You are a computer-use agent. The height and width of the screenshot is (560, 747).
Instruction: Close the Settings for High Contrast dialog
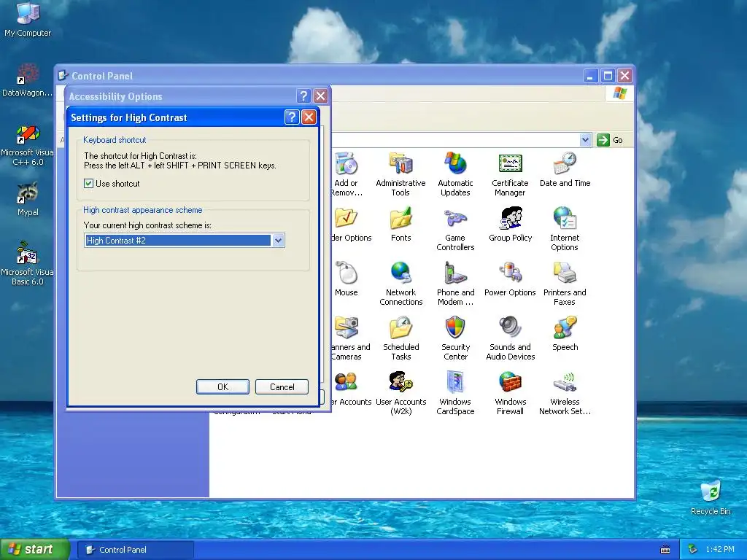(309, 117)
